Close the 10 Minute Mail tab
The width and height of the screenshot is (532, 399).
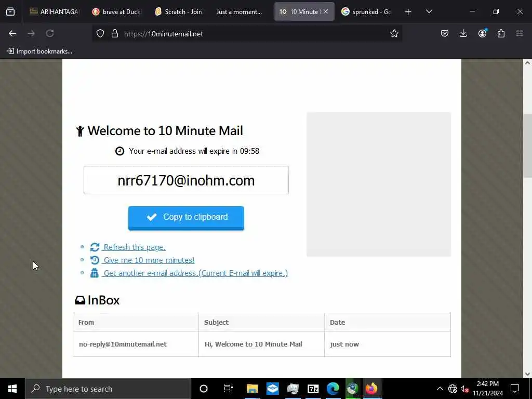[326, 11]
